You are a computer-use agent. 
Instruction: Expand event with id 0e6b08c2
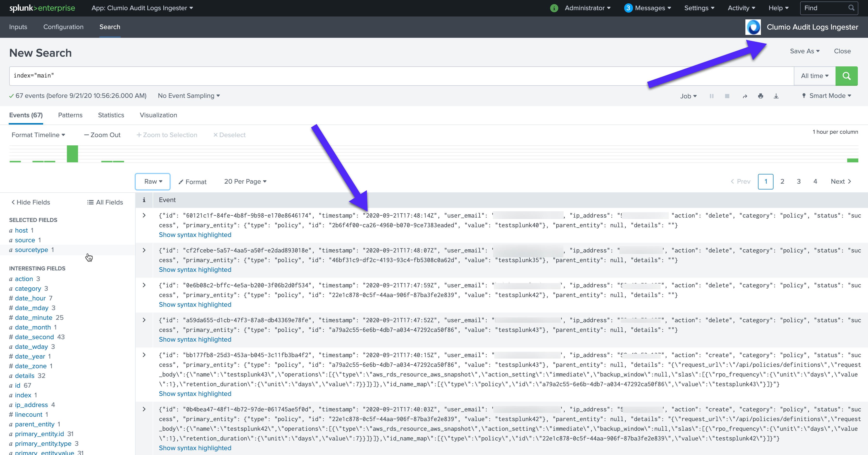click(x=144, y=285)
